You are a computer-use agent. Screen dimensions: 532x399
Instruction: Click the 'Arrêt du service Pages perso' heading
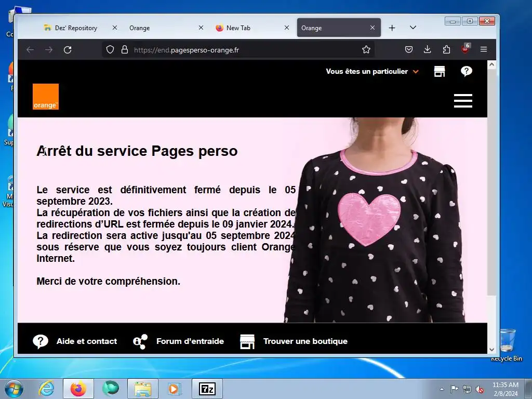[137, 151]
